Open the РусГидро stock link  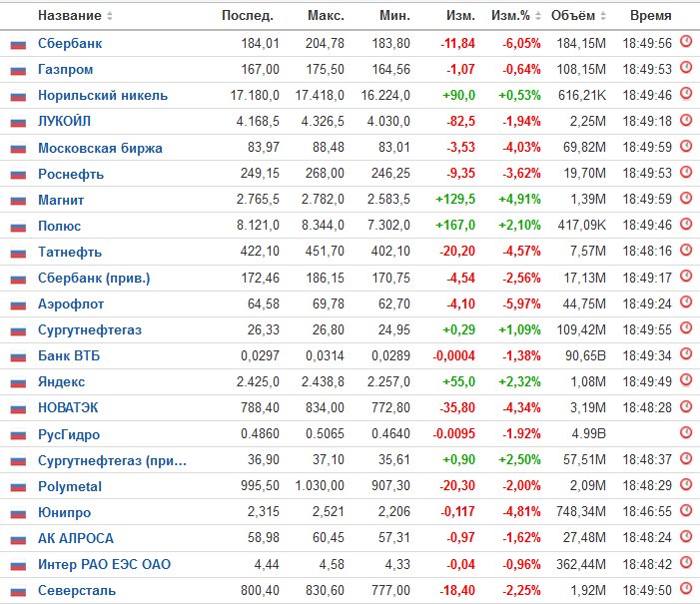69,434
